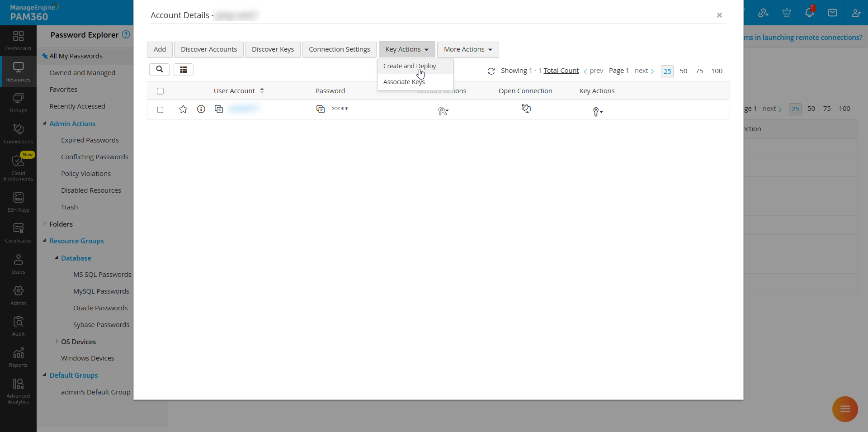Image resolution: width=868 pixels, height=432 pixels.
Task: Copy the account password using copy icon
Action: (321, 109)
